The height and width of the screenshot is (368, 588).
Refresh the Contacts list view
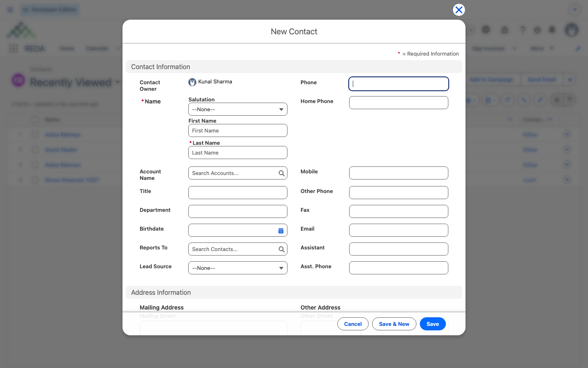[508, 100]
